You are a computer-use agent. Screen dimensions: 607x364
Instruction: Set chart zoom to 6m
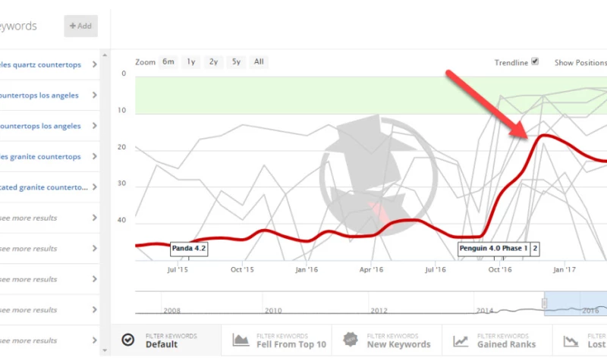pyautogui.click(x=168, y=62)
